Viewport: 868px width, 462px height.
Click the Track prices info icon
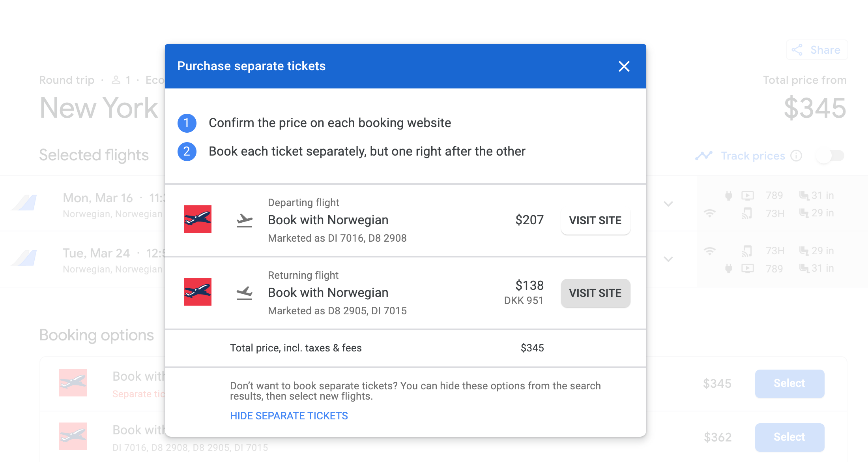click(x=796, y=156)
